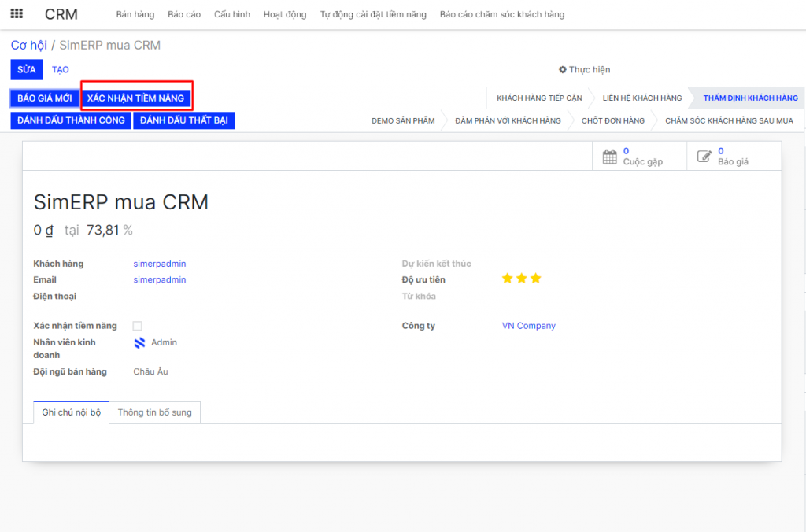Open the Hoạt động menu
This screenshot has height=532, width=806.
point(285,14)
